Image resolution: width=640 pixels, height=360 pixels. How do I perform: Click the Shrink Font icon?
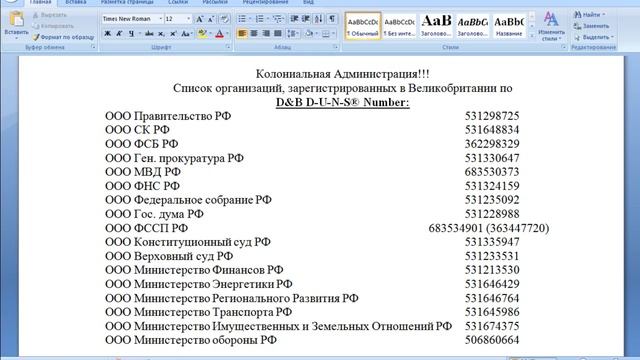pyautogui.click(x=211, y=19)
